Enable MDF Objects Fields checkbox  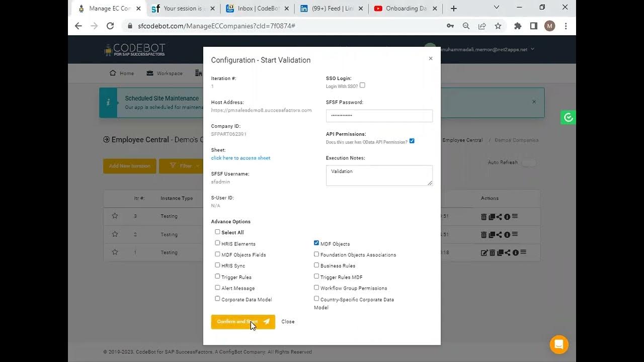(217, 254)
